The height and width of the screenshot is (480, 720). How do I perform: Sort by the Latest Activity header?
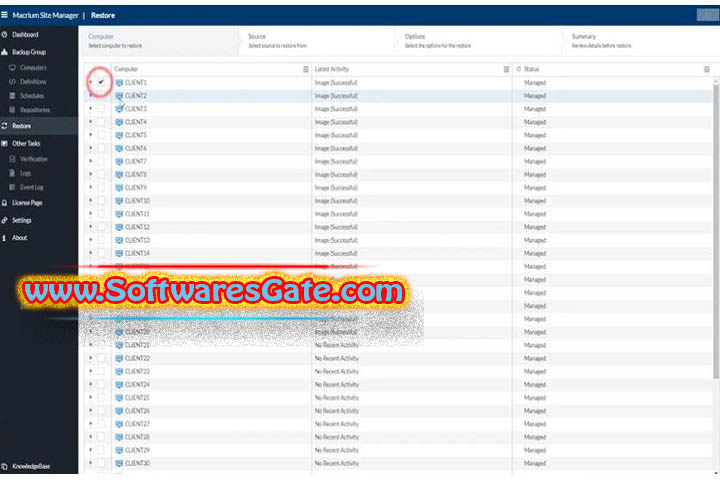click(332, 69)
